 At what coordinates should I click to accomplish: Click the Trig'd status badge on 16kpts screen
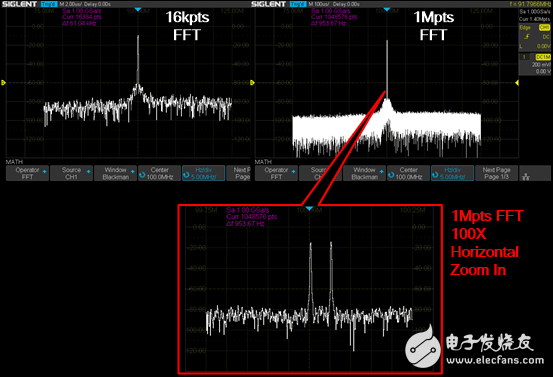(x=49, y=4)
